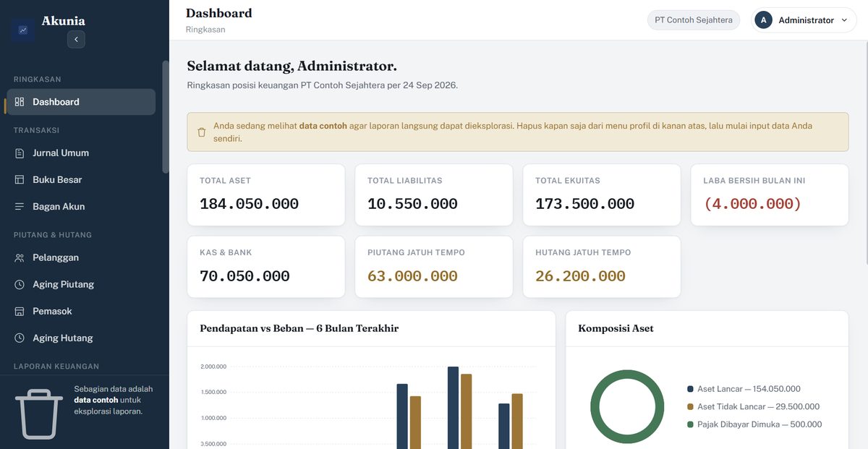
Task: Click the grid icon beside Dashboard in sidebar
Action: 20,102
